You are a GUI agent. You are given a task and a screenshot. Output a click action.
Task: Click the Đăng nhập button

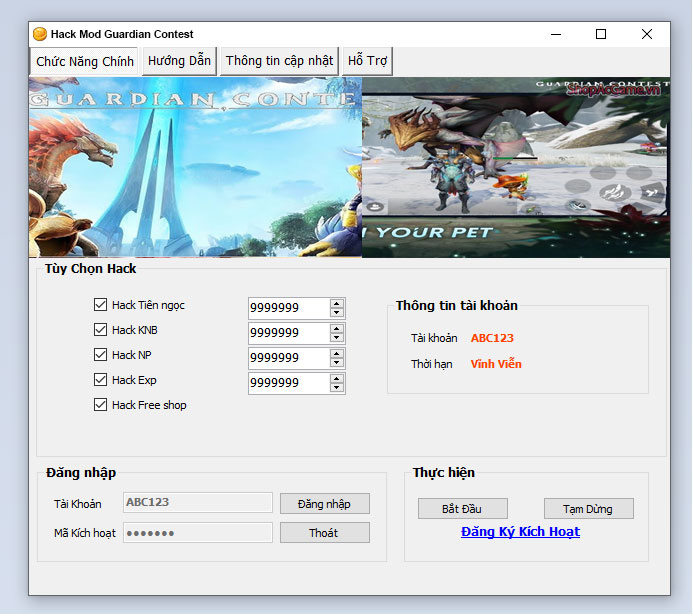click(324, 504)
